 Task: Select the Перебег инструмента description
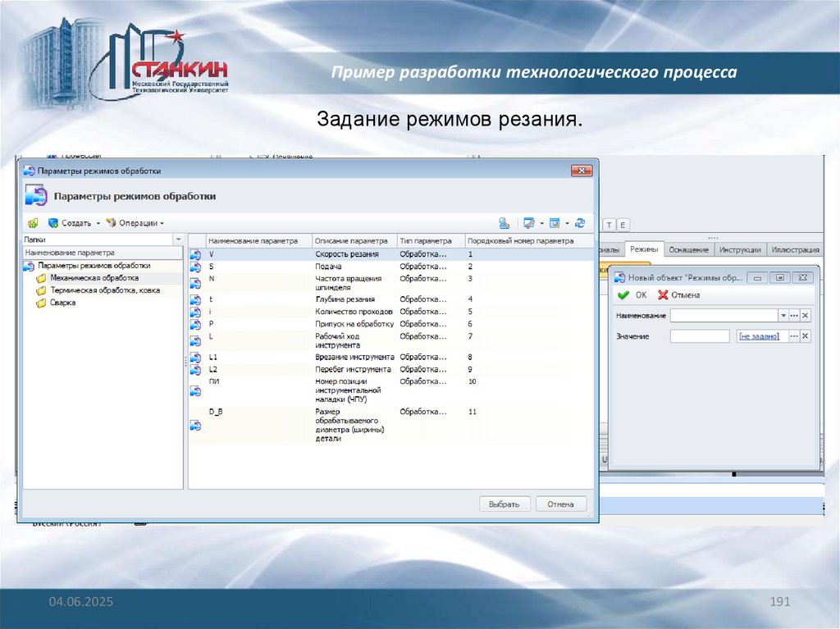pos(353,369)
